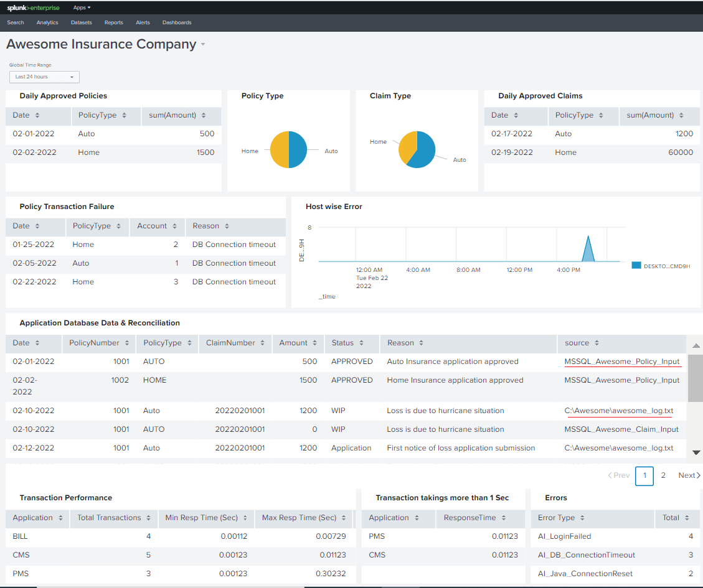Sort Transaction Performance by Total Transactions icon
The image size is (703, 588).
[149, 518]
